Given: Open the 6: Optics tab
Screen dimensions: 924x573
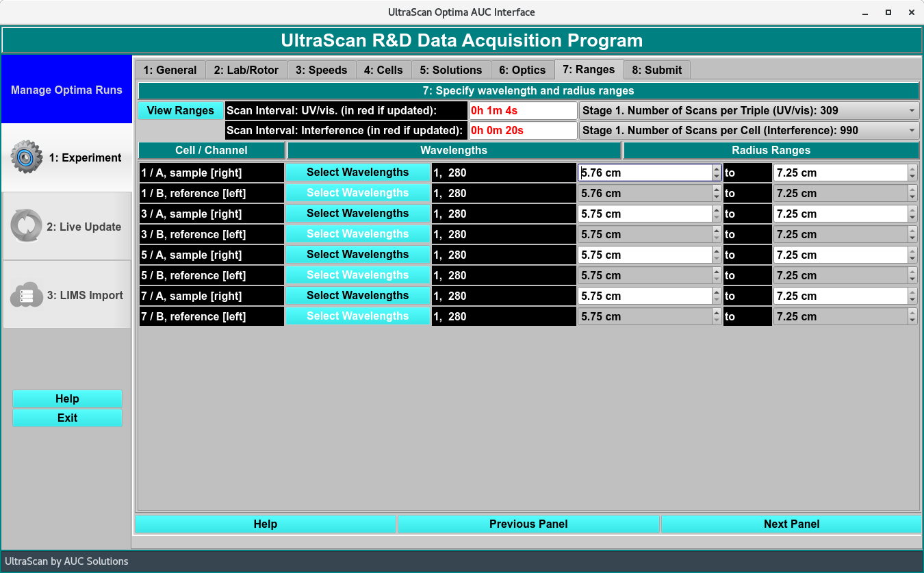Looking at the screenshot, I should pos(522,70).
